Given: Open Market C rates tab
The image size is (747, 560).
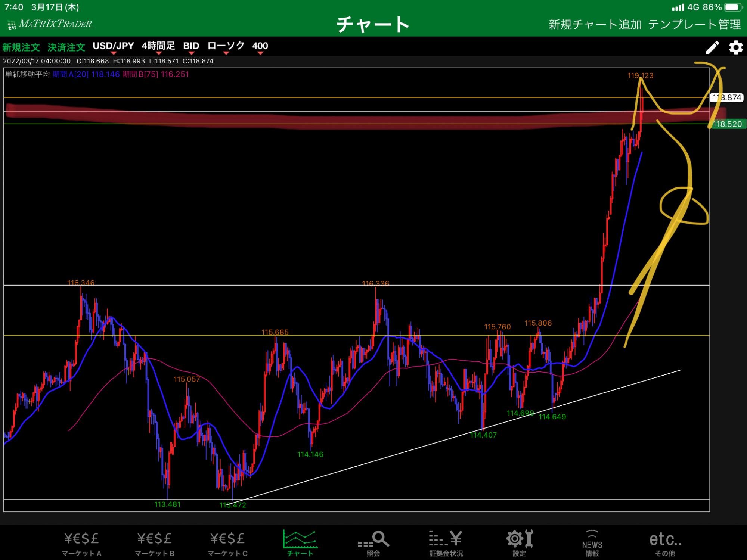Looking at the screenshot, I should point(227,544).
